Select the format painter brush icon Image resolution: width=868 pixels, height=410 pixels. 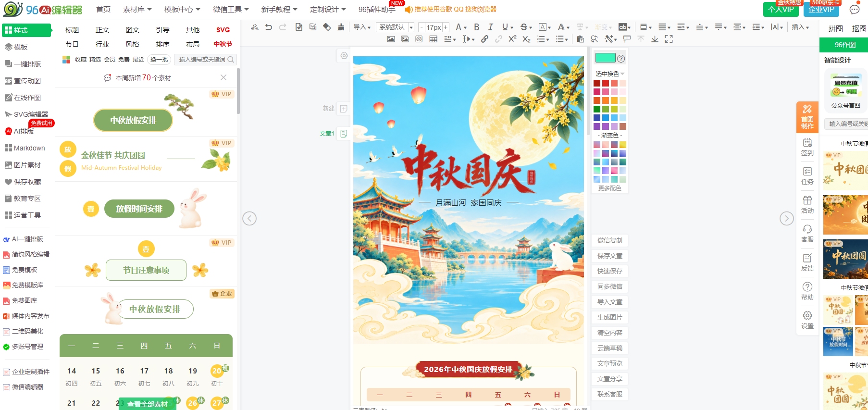tap(341, 27)
